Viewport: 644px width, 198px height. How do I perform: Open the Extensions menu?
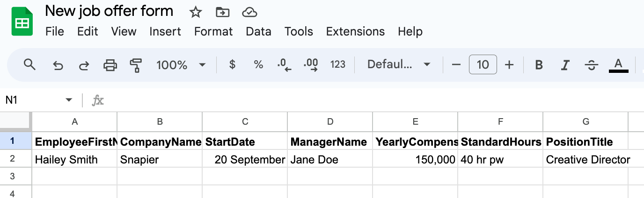coord(355,31)
